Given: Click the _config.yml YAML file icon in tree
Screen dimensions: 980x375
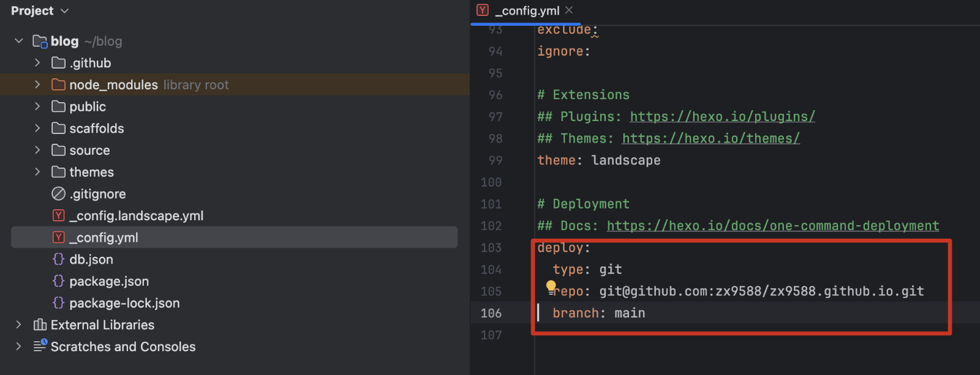Looking at the screenshot, I should [59, 237].
